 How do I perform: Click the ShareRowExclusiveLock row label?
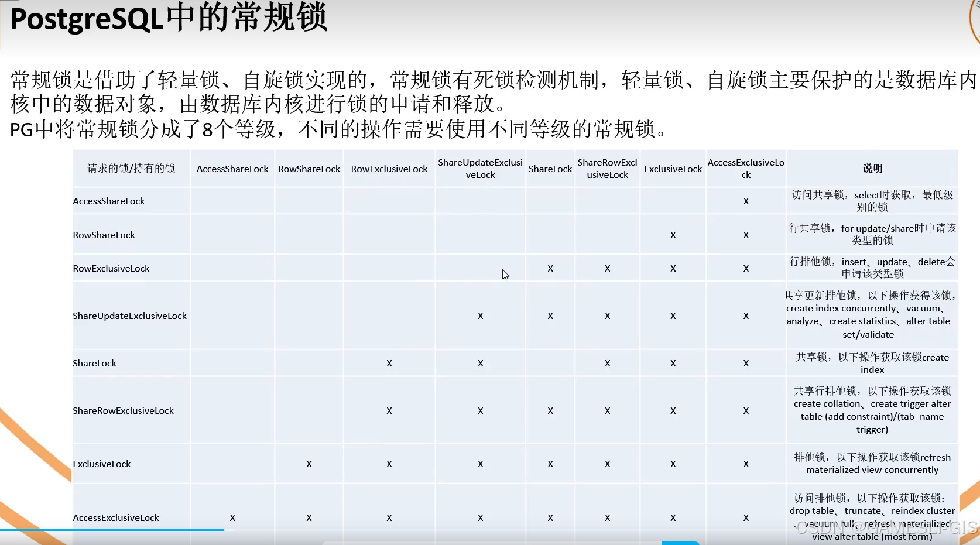click(x=123, y=410)
